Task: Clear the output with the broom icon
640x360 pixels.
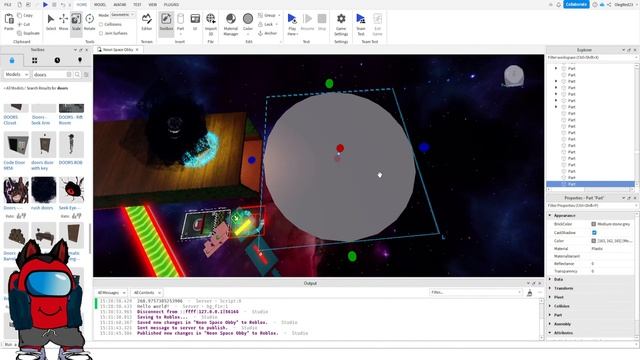Action: click(529, 293)
